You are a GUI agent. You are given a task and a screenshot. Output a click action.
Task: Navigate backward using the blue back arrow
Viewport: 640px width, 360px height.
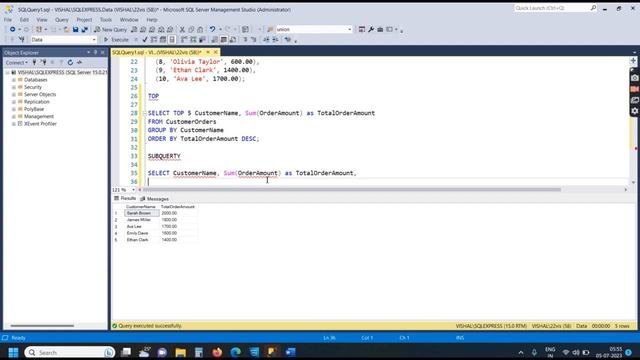12,29
